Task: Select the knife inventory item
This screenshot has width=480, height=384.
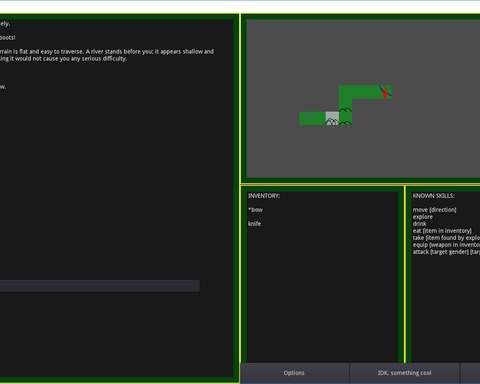Action: pyautogui.click(x=254, y=224)
